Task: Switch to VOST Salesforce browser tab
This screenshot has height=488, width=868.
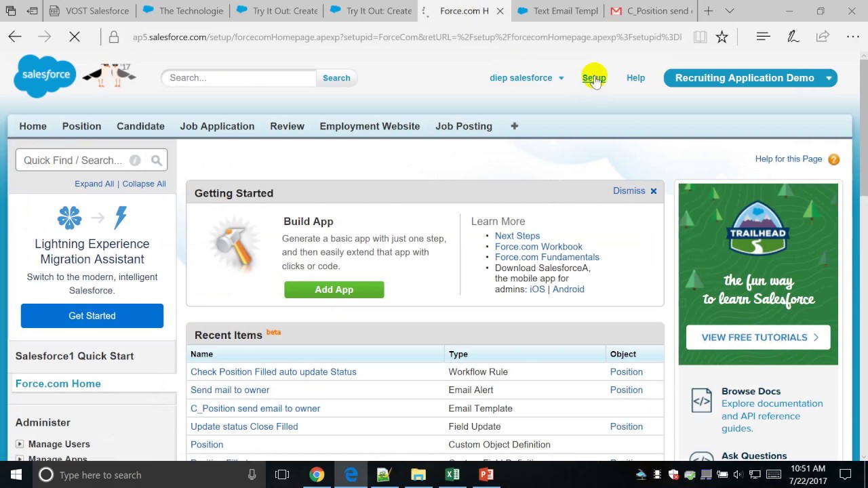Action: click(90, 11)
